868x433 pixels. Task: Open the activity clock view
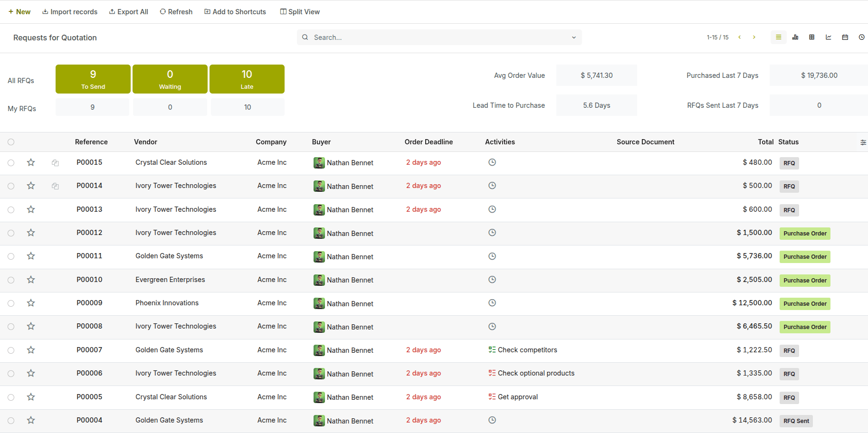[x=861, y=37]
